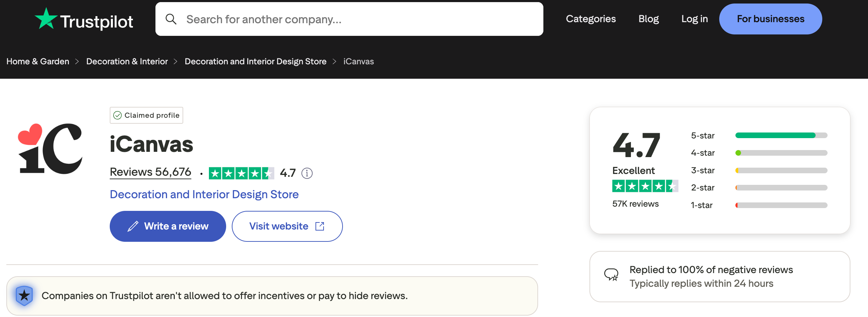Click the external link icon on Visit website
This screenshot has height=317, width=868.
pos(320,226)
